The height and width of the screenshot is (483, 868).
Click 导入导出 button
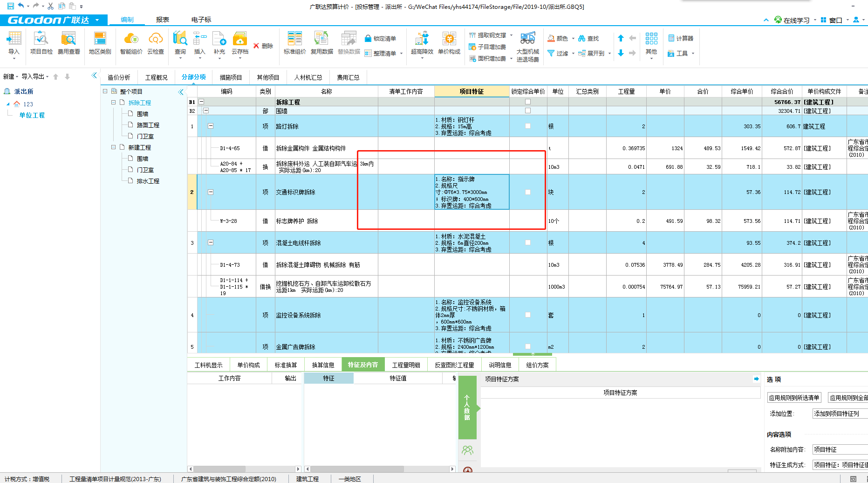35,76
